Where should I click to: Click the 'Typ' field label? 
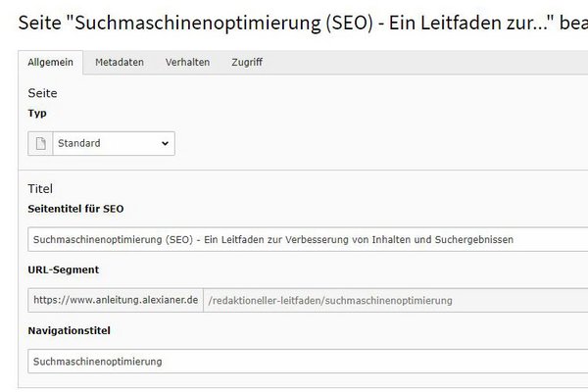click(37, 114)
